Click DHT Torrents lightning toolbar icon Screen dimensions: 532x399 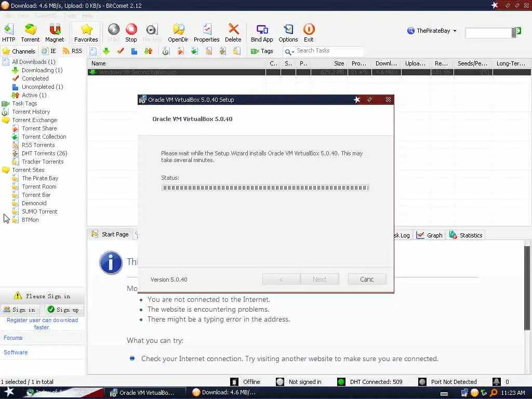[x=222, y=51]
